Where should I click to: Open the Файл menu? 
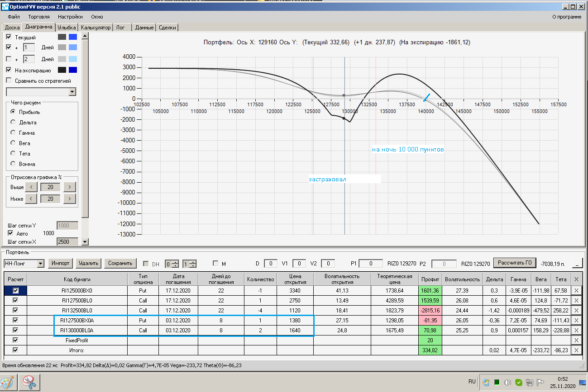pyautogui.click(x=14, y=17)
